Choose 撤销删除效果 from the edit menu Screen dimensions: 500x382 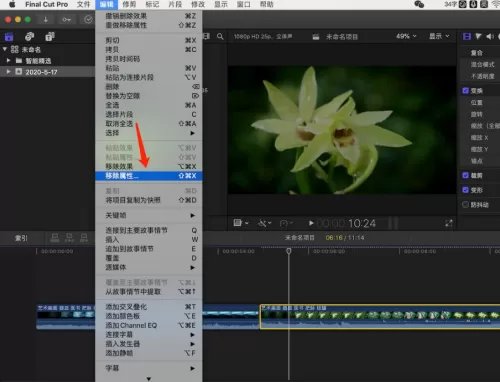pyautogui.click(x=149, y=16)
